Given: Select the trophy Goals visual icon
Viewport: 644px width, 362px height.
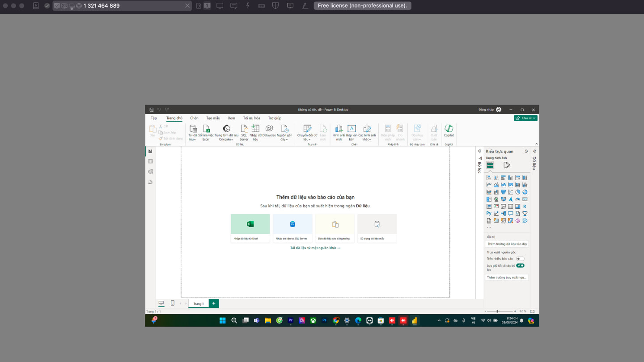Looking at the screenshot, I should click(525, 213).
